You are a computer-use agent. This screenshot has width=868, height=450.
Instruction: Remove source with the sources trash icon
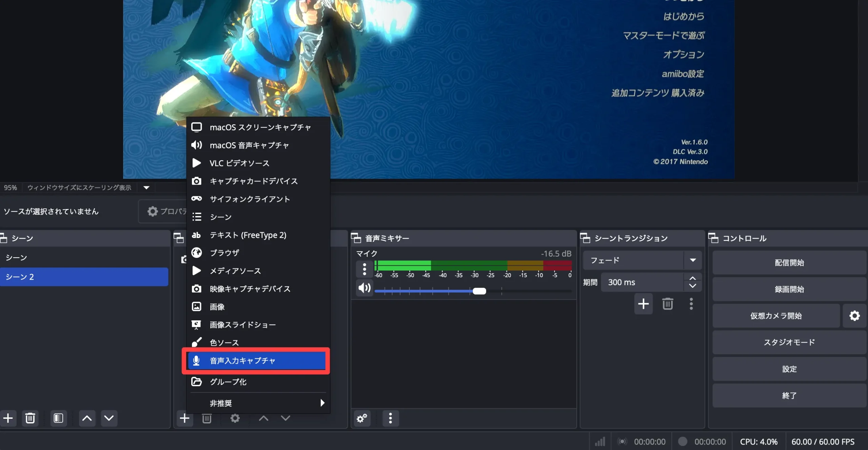[x=207, y=418]
